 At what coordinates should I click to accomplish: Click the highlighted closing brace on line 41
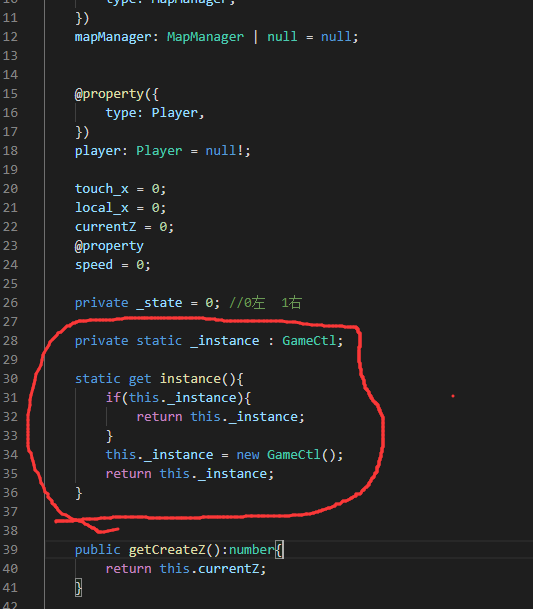78,588
